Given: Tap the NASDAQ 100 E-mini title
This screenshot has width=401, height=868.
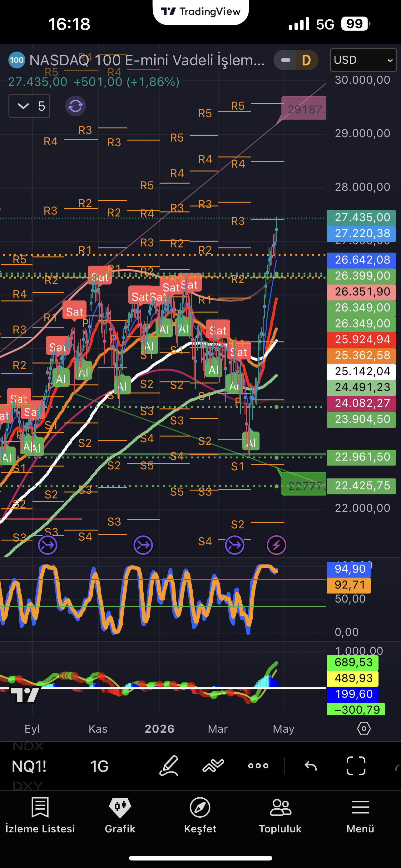Looking at the screenshot, I should click(x=147, y=60).
